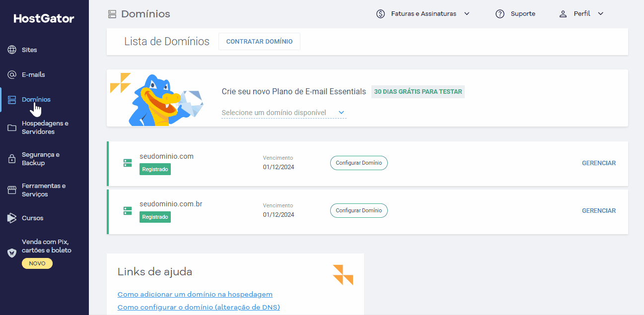Viewport: 644px width, 315px height.
Task: Click the server icon for seudominio.com
Action: 128,163
